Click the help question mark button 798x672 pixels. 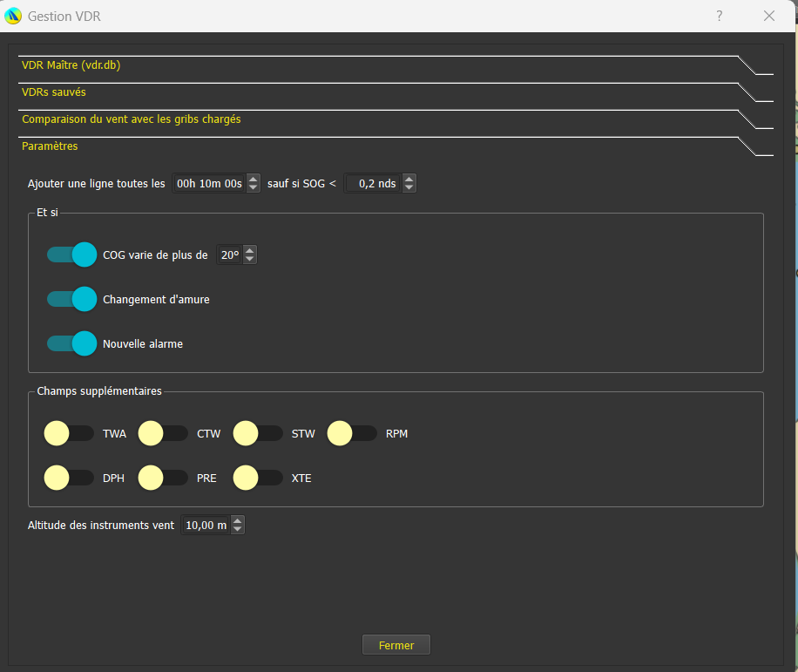click(x=720, y=16)
